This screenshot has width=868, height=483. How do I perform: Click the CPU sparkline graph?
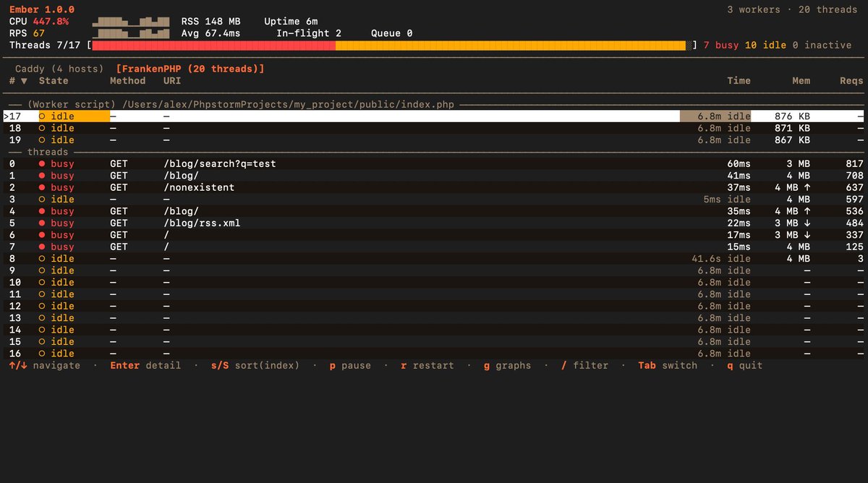(x=130, y=22)
